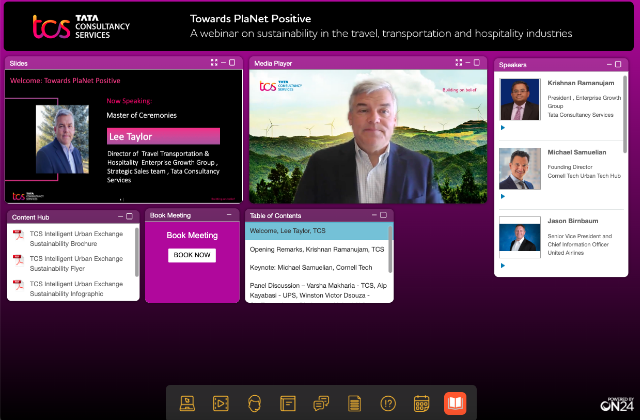The height and width of the screenshot is (420, 640).
Task: Minimize the Slides panel
Action: tap(223, 62)
